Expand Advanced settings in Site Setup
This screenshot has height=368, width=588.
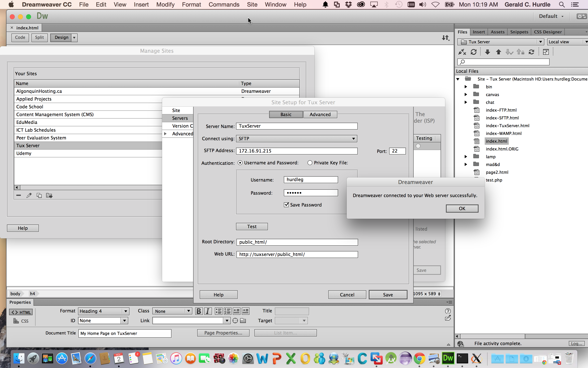[165, 134]
